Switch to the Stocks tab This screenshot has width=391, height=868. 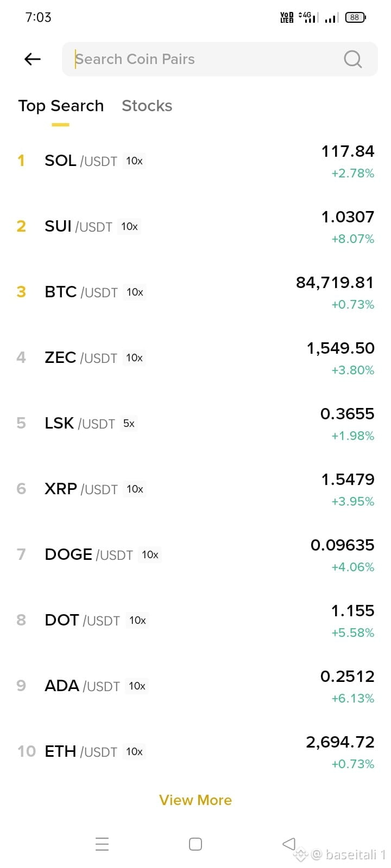(x=147, y=106)
